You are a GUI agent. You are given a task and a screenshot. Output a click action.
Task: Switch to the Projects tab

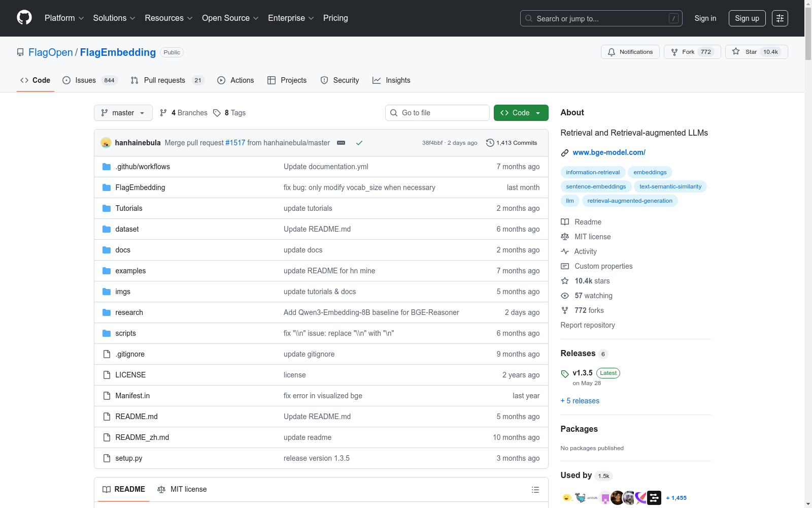[x=287, y=80]
